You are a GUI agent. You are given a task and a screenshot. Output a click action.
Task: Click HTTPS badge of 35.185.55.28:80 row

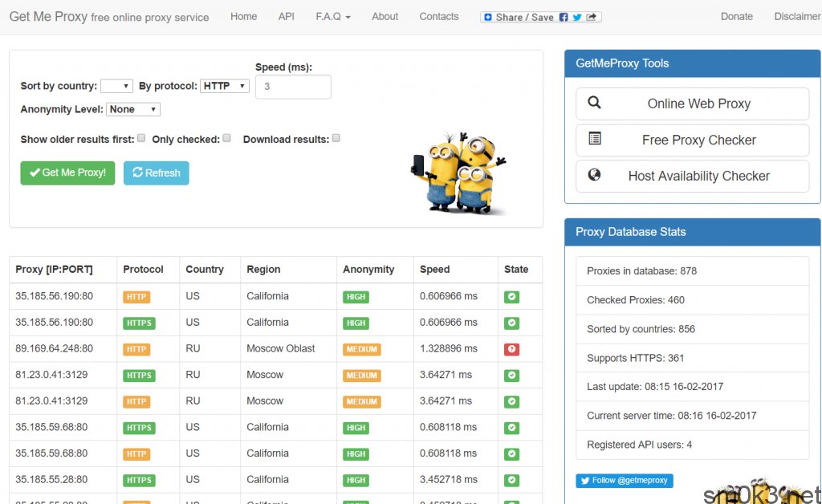pyautogui.click(x=139, y=481)
